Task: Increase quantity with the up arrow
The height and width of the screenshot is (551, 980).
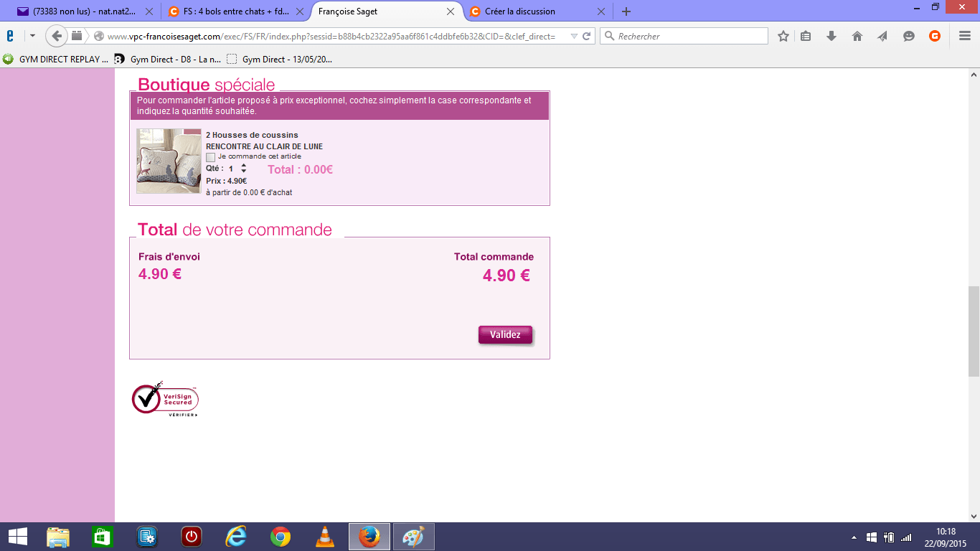Action: (244, 166)
